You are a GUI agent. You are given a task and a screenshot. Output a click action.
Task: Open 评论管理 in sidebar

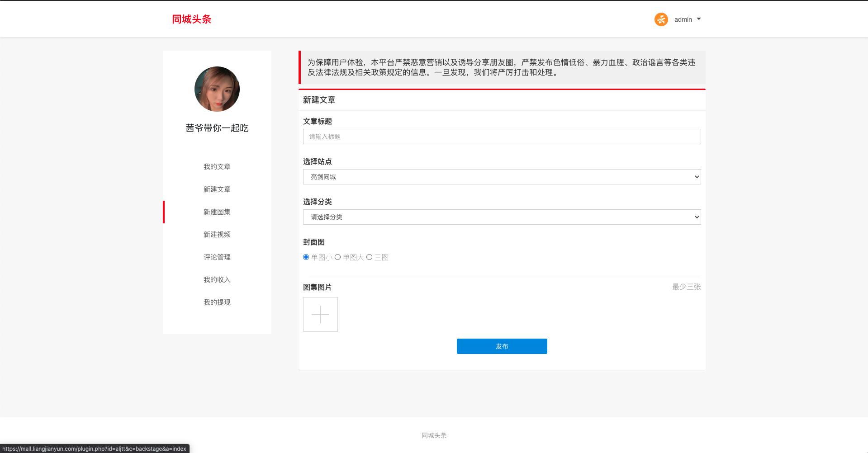(217, 257)
